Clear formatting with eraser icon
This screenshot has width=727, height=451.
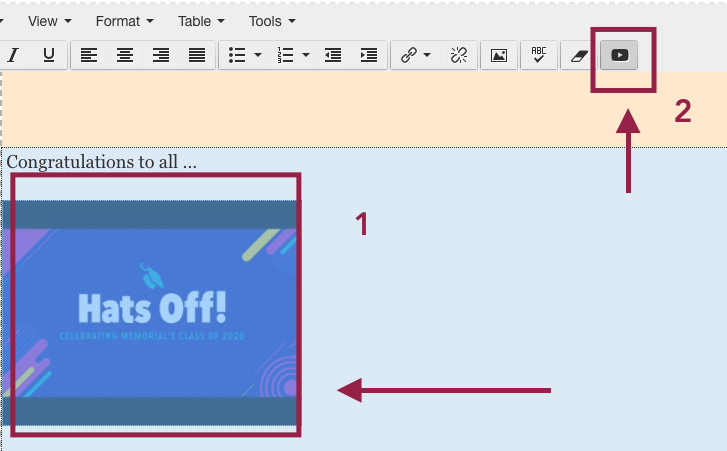point(579,55)
